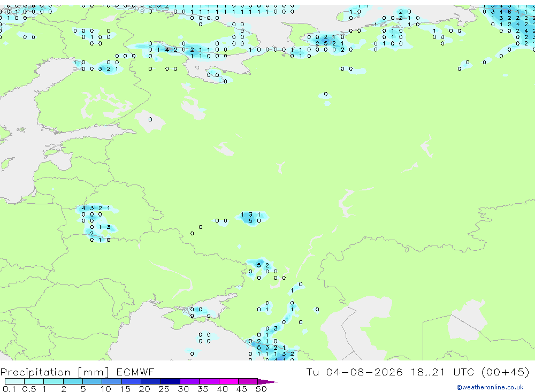535x392 pixels.
Task: Click the '25' legend scale label
Action: (164, 389)
